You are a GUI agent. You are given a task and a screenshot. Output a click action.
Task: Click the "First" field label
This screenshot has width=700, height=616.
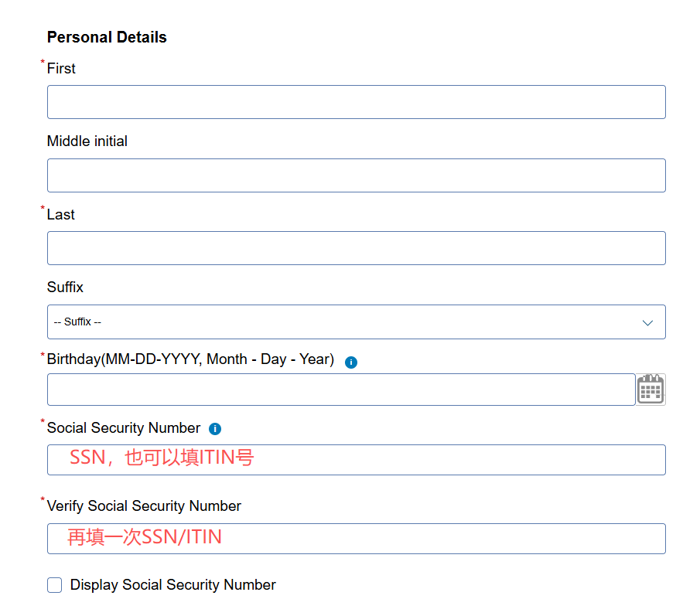[61, 69]
